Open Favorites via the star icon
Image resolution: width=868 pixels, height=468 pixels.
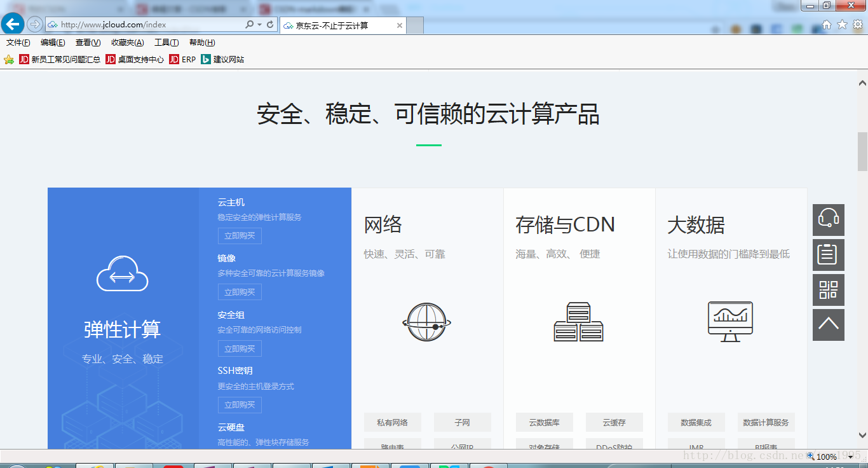pyautogui.click(x=842, y=25)
